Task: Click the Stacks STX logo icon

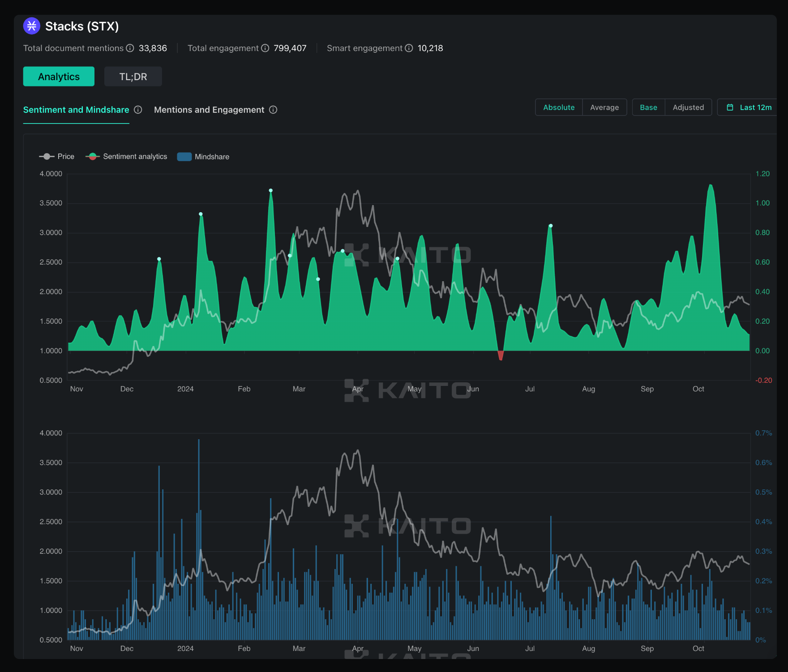Action: [x=32, y=26]
